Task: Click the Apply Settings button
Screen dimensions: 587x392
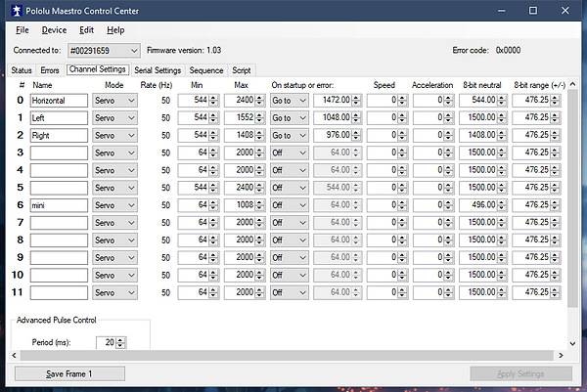Action: tap(520, 373)
